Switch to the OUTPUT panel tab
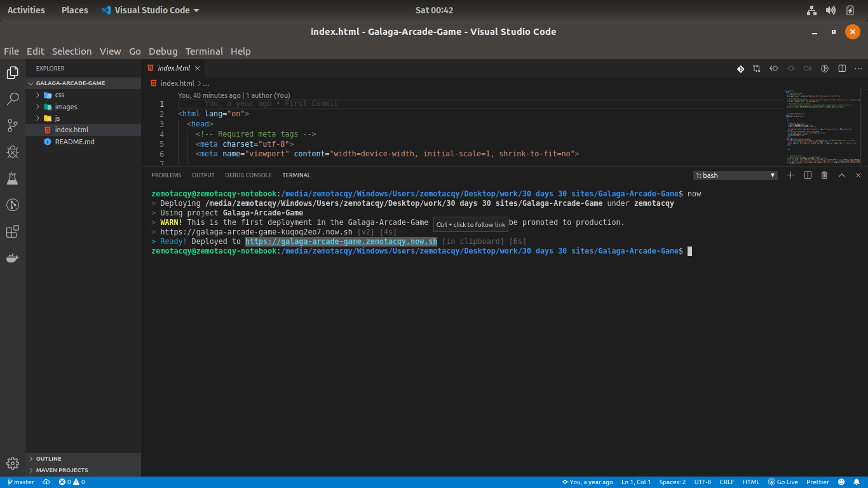The image size is (868, 488). tap(203, 175)
